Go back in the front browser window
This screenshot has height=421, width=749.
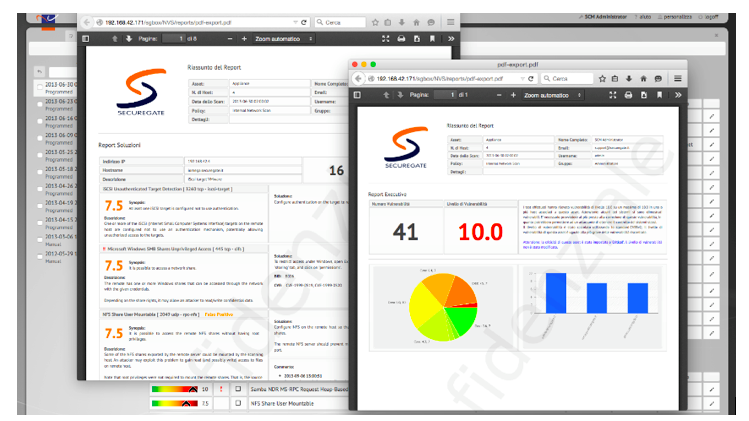[x=357, y=78]
